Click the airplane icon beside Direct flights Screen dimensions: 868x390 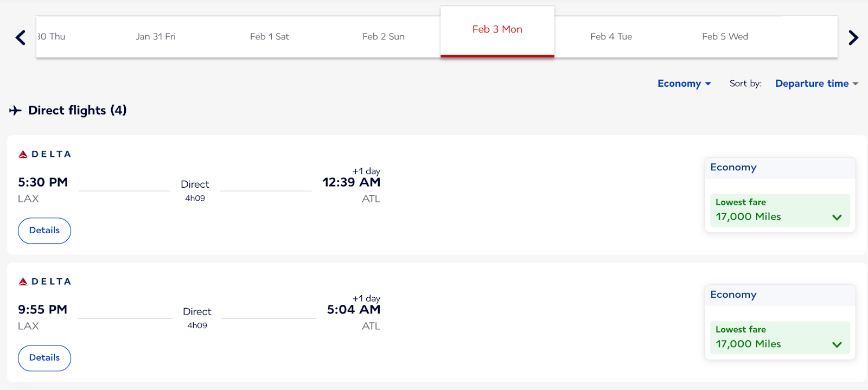click(15, 111)
